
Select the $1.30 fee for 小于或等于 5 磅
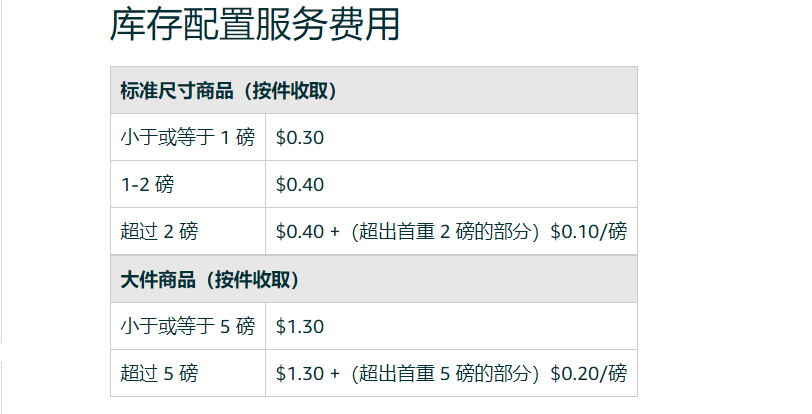click(x=300, y=326)
